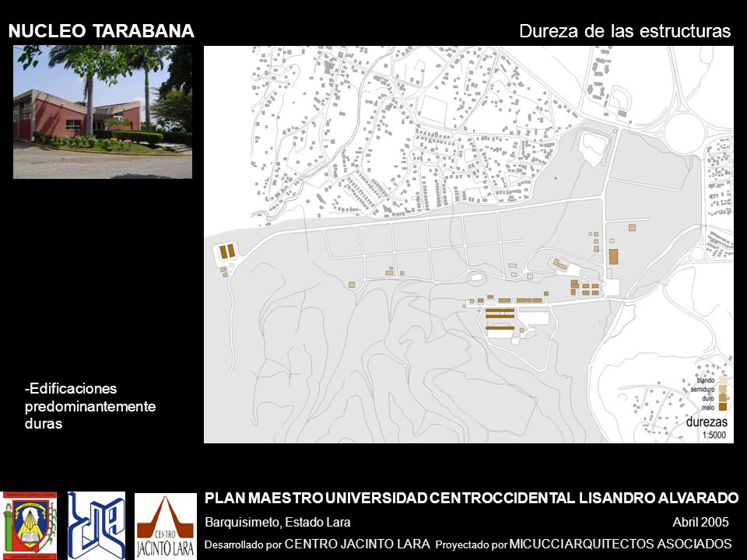Click the 'malo' legend color swatch

(x=723, y=407)
